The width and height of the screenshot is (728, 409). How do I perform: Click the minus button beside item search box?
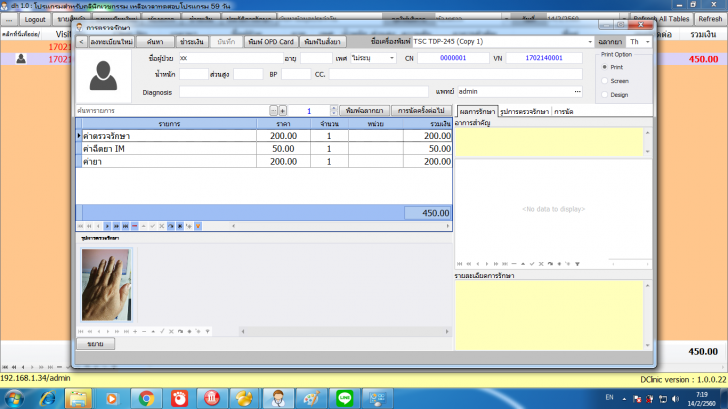point(273,111)
